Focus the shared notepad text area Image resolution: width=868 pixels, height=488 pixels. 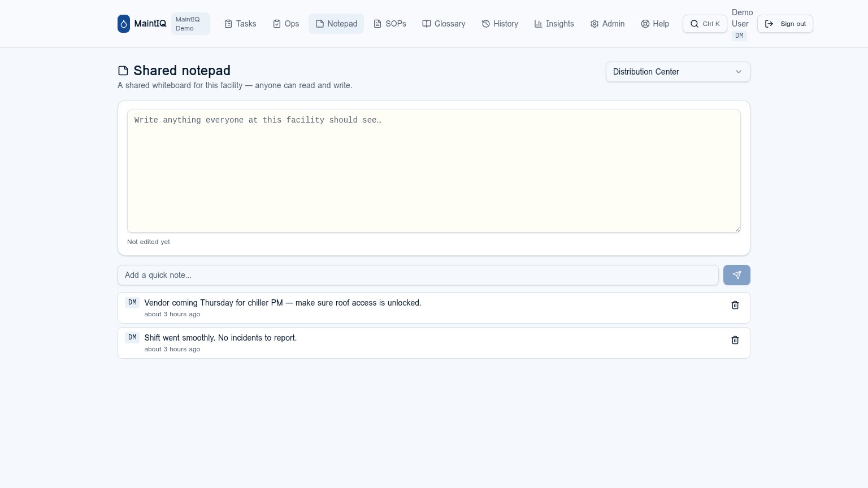434,171
